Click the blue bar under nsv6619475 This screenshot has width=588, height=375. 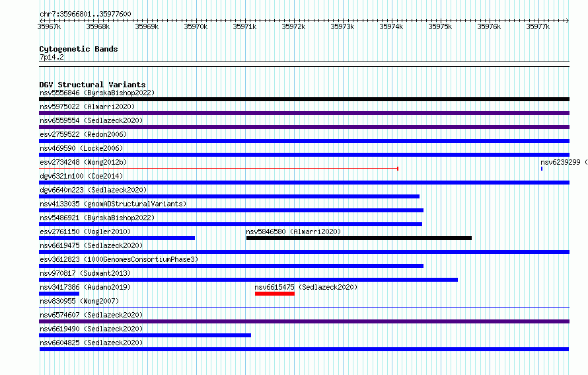click(x=304, y=252)
